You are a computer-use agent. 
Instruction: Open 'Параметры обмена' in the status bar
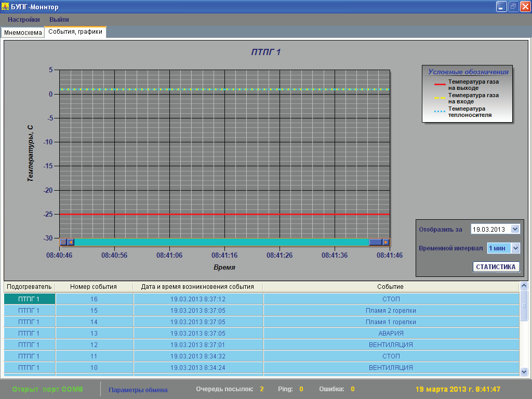pos(138,390)
